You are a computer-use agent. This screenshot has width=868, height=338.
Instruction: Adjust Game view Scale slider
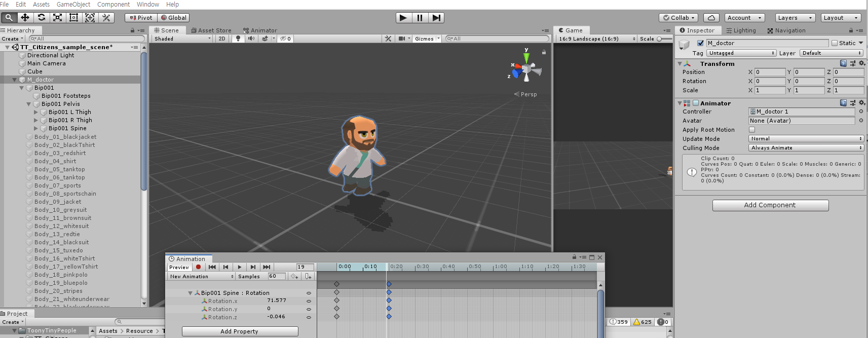tap(664, 39)
